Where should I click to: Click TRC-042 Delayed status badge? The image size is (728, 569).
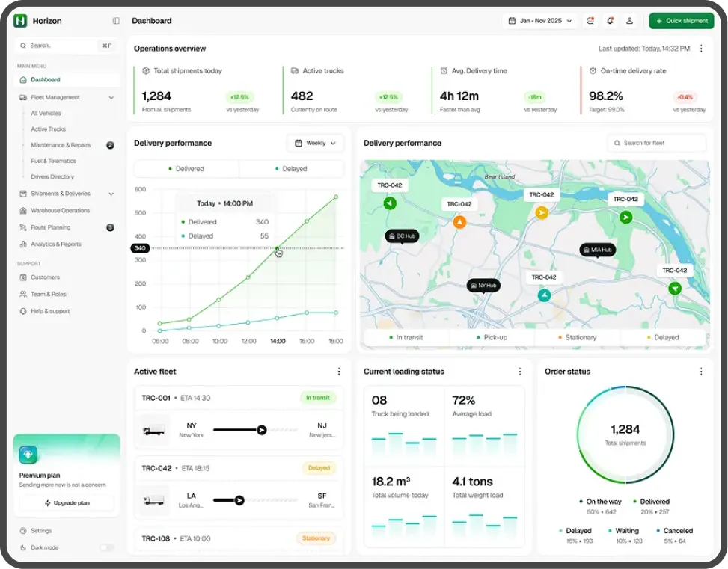click(319, 468)
